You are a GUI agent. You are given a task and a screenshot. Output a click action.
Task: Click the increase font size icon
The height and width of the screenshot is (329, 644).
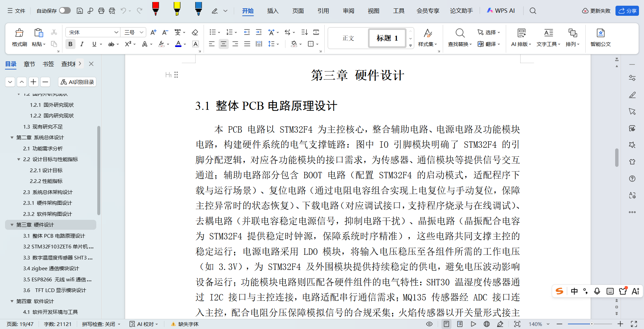(x=153, y=32)
